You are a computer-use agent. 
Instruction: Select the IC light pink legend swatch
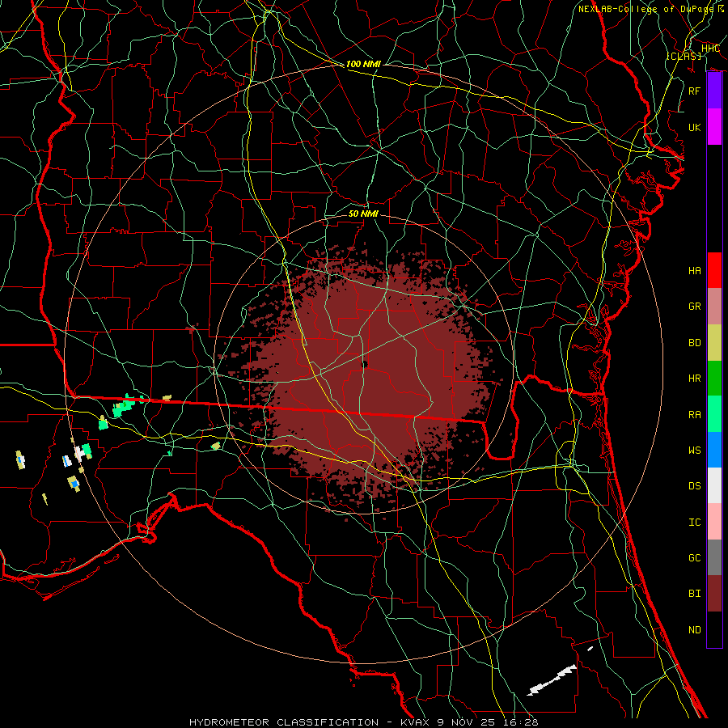point(714,522)
